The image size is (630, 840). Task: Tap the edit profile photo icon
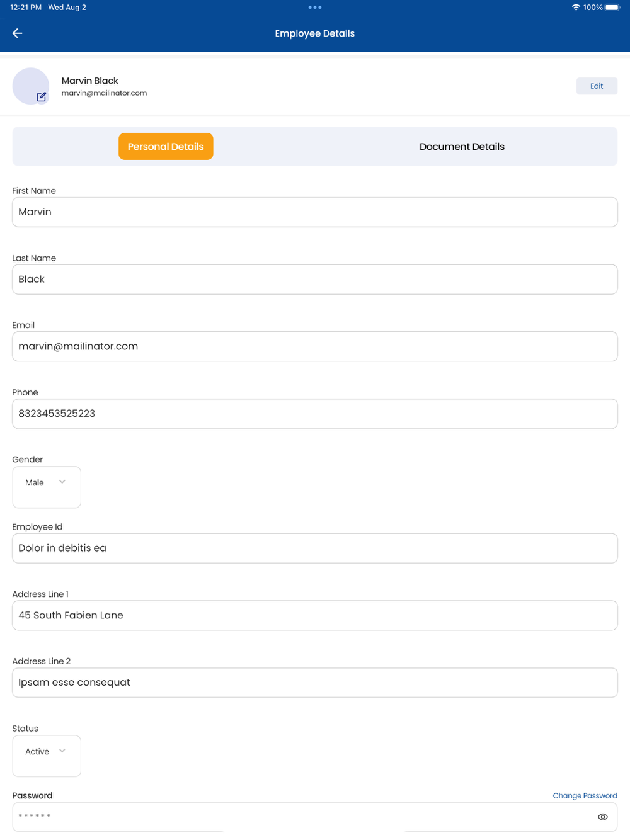42,97
